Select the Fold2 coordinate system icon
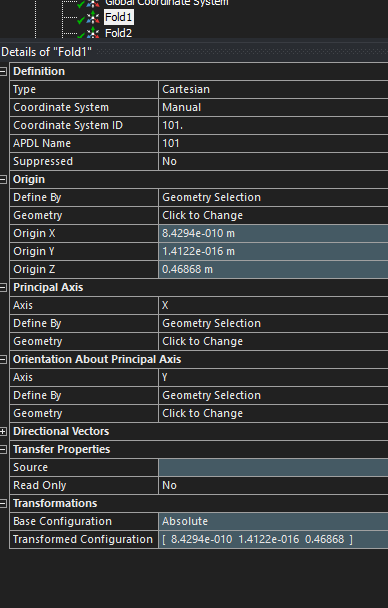Image resolution: width=388 pixels, height=608 pixels. (93, 33)
